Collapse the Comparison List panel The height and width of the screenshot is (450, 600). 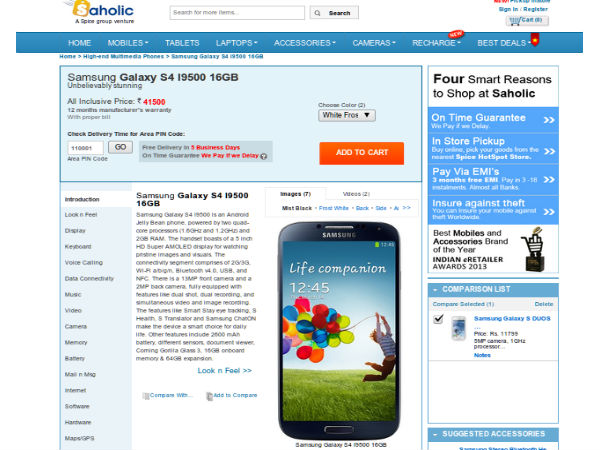click(435, 290)
